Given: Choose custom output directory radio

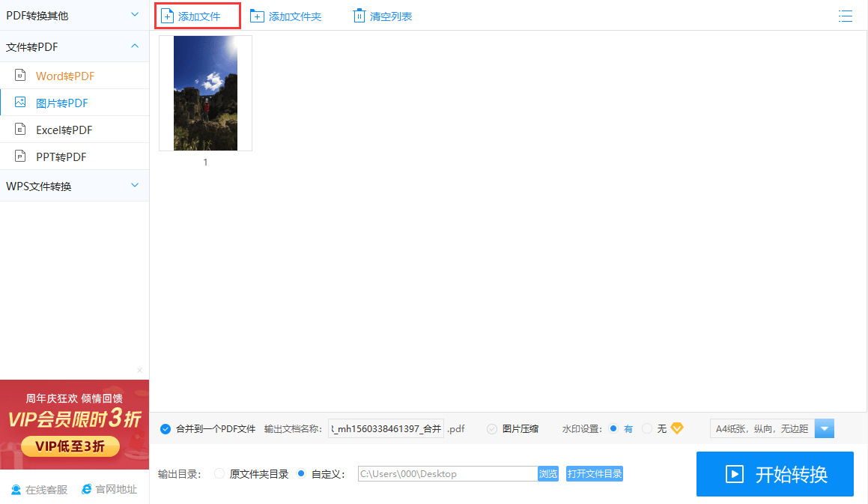Looking at the screenshot, I should (301, 473).
